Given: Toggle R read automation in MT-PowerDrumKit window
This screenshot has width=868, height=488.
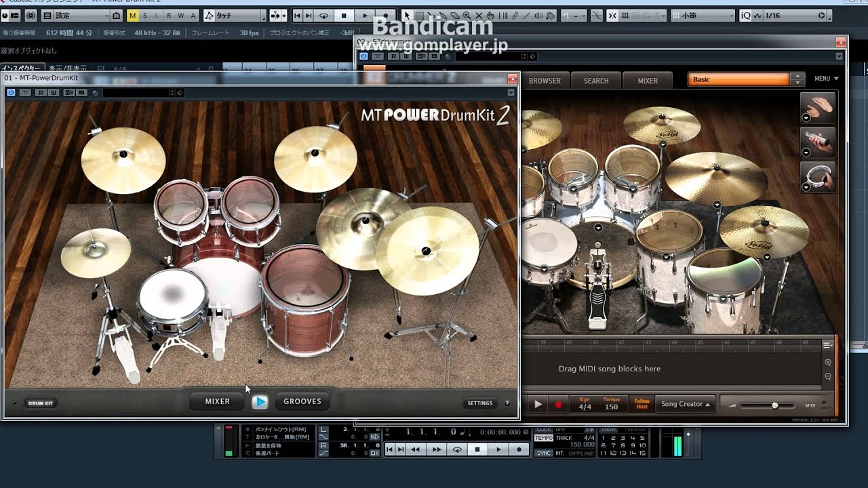Looking at the screenshot, I should coord(41,92).
